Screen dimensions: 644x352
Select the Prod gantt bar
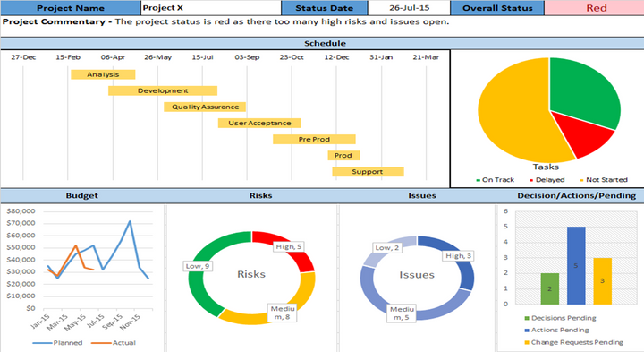click(343, 156)
